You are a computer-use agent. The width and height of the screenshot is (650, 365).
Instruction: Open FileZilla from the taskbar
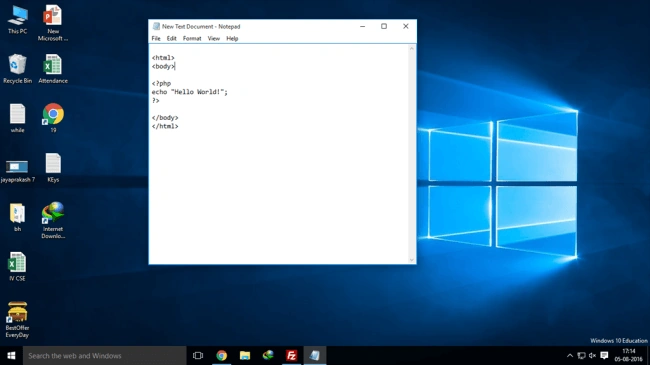(291, 355)
